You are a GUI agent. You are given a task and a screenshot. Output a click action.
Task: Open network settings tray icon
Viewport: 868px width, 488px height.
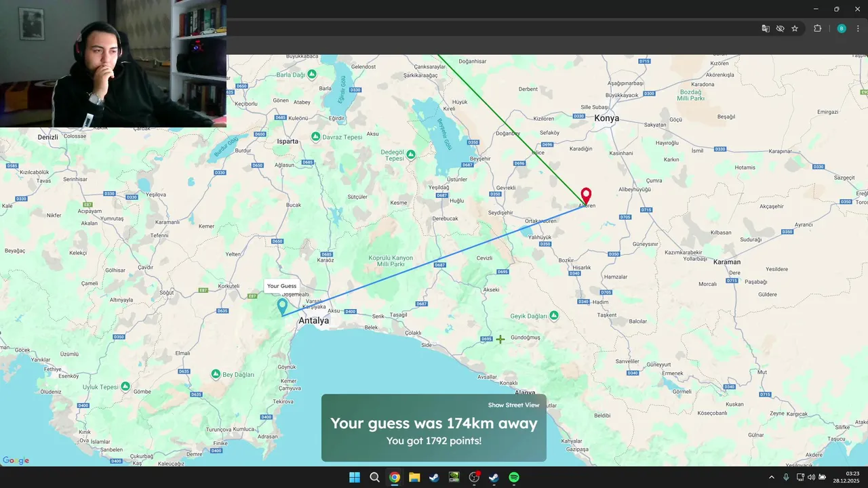pyautogui.click(x=800, y=477)
